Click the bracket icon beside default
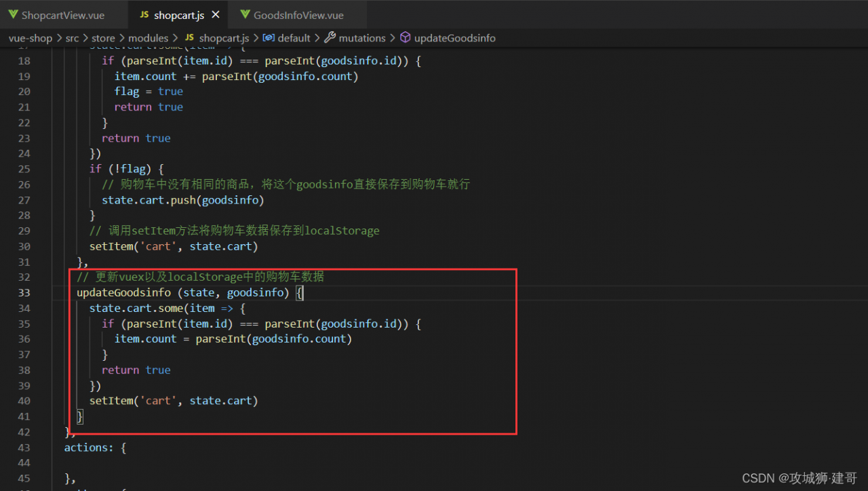868x491 pixels. click(x=269, y=38)
